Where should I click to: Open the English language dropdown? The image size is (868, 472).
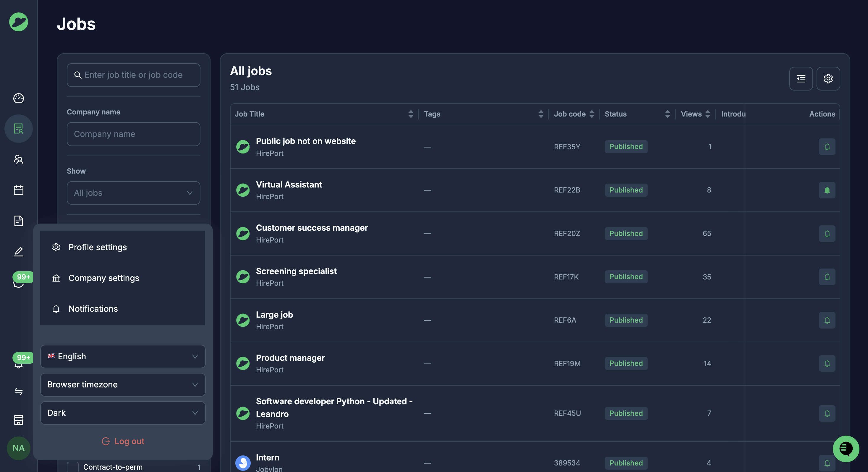tap(123, 356)
